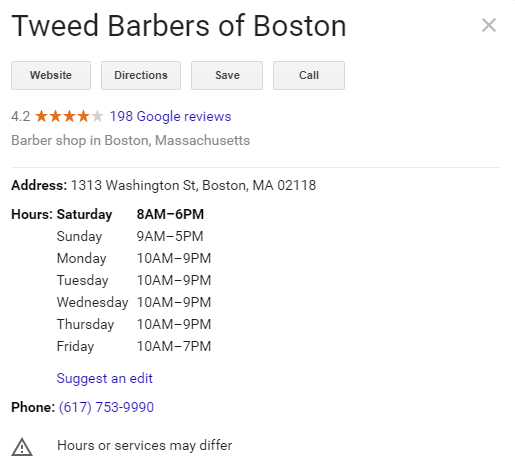Click Suggest an edit link
The image size is (515, 463).
105,379
